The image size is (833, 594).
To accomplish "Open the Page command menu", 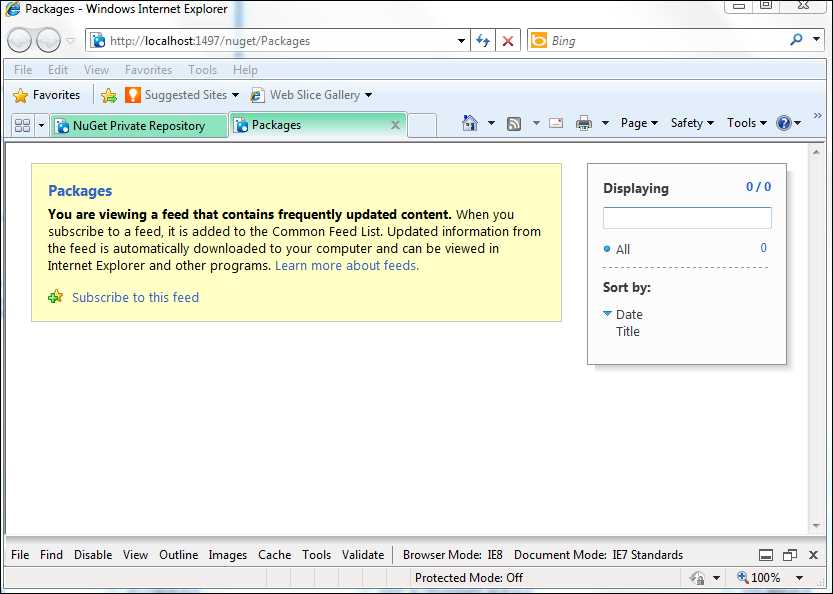I will coord(639,123).
